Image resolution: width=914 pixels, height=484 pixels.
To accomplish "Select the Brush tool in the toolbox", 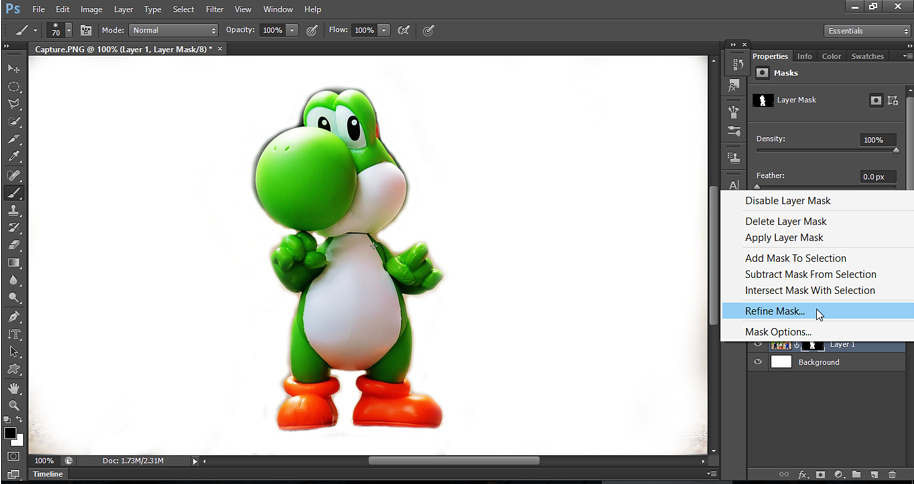I will (13, 192).
